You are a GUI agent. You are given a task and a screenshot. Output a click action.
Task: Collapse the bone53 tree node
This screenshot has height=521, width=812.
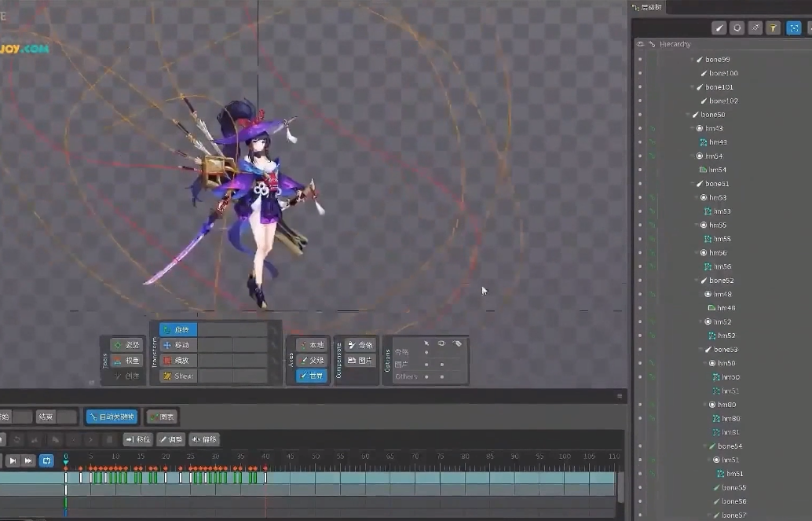coord(700,350)
